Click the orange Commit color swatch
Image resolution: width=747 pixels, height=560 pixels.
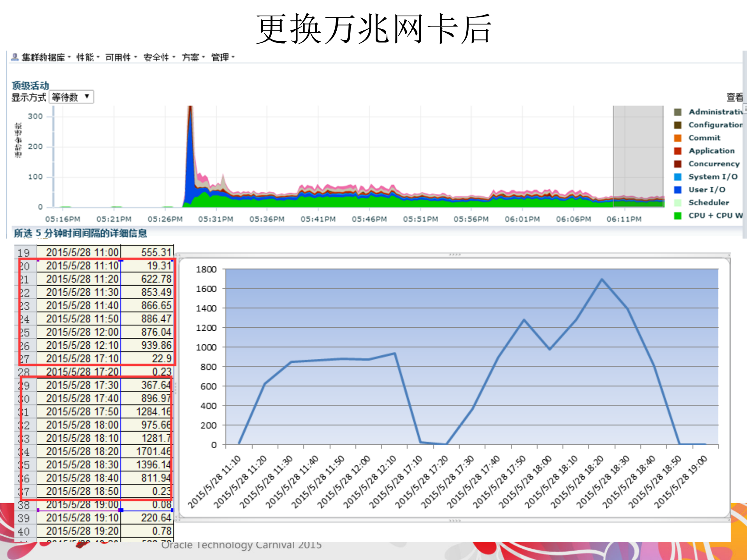pyautogui.click(x=678, y=138)
